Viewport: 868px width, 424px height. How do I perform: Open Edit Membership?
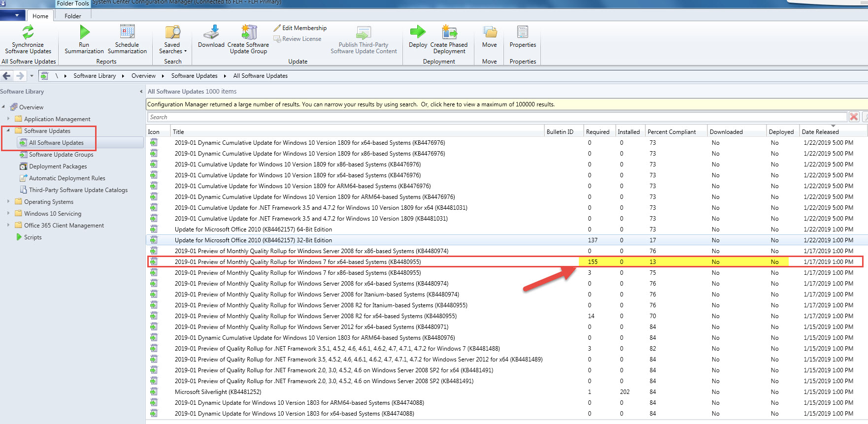point(300,28)
